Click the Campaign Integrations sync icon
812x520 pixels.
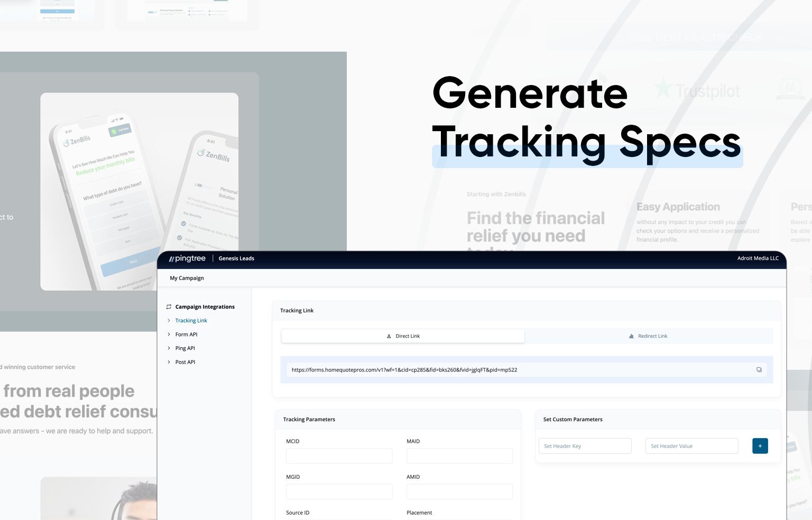pyautogui.click(x=169, y=307)
